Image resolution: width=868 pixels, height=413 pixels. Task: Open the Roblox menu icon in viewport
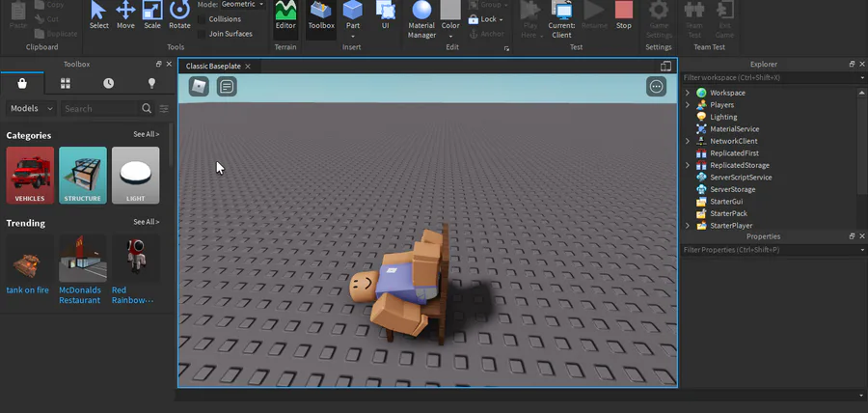point(199,87)
